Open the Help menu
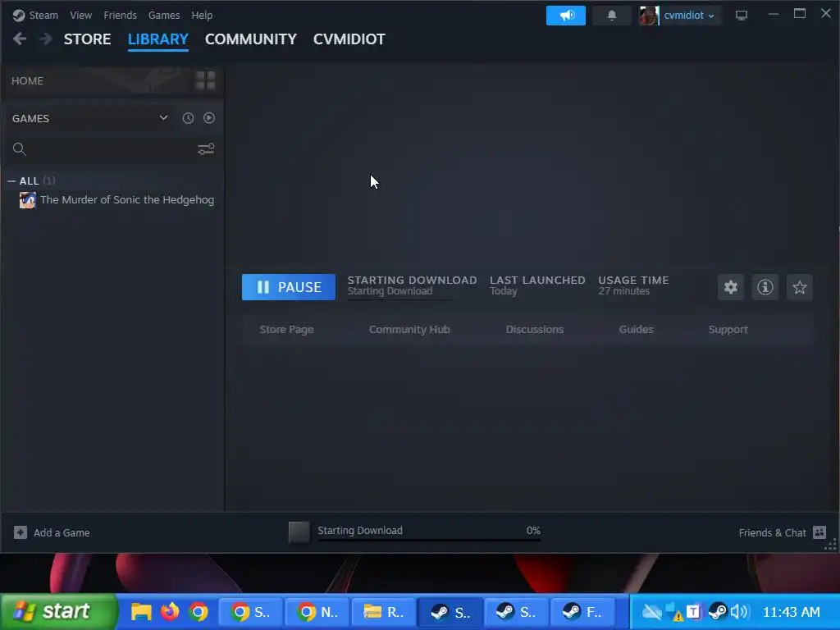Screen dimensions: 840x630 [202, 16]
